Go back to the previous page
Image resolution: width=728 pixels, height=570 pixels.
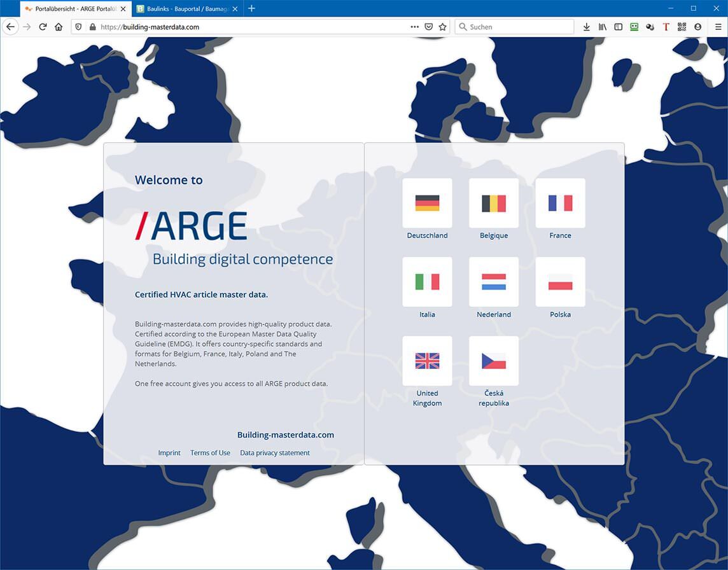click(x=10, y=27)
